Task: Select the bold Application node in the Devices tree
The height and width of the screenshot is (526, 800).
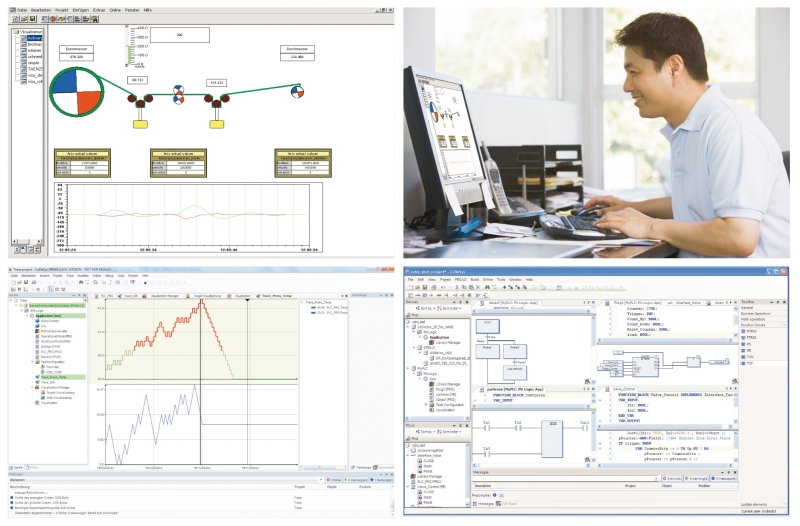Action: [439, 337]
